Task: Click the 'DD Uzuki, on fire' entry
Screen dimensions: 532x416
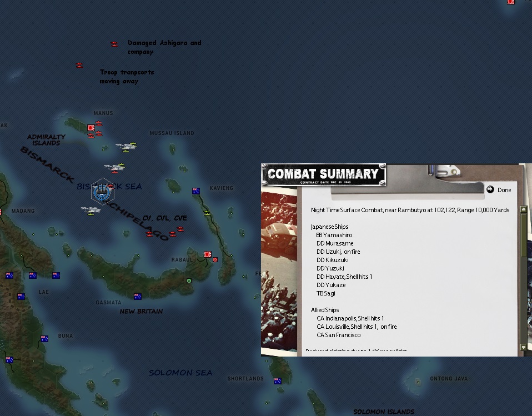Action: click(x=338, y=252)
